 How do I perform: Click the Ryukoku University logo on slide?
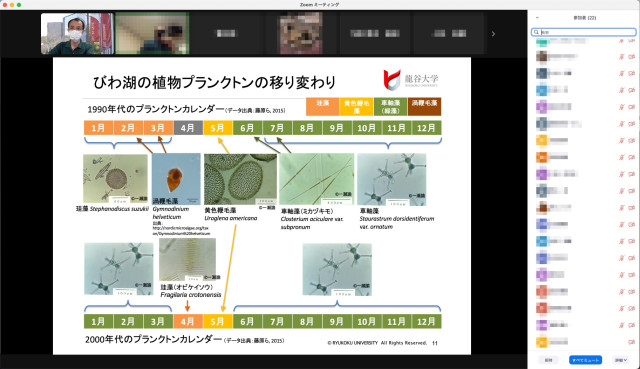[x=411, y=80]
